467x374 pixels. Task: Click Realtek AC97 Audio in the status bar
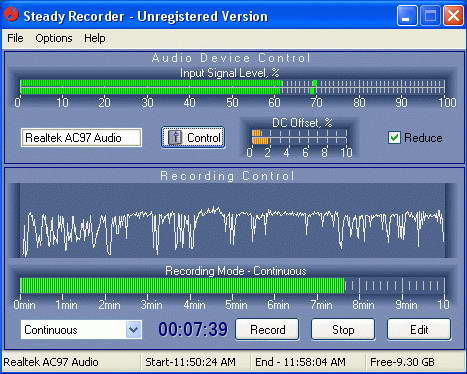[x=51, y=362]
